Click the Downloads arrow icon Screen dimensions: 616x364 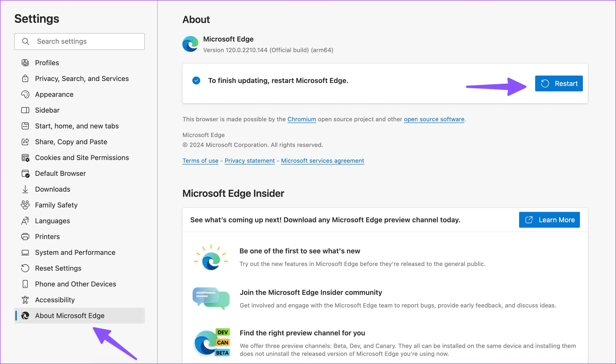click(25, 189)
